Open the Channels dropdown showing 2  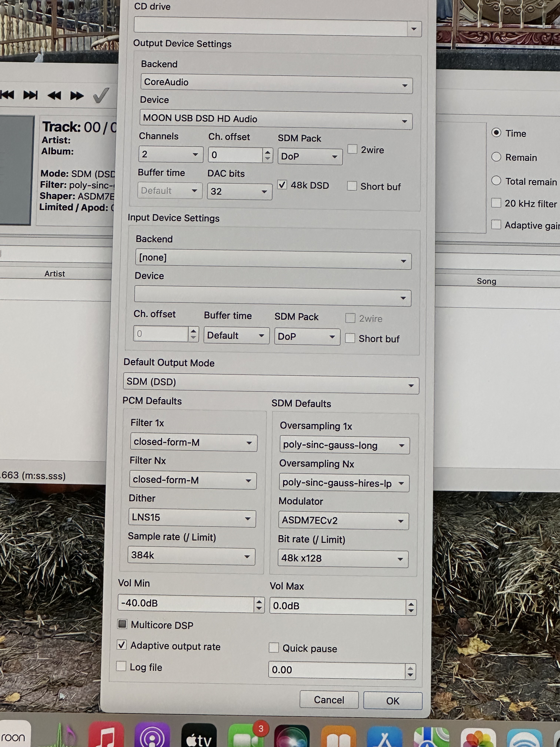[171, 154]
